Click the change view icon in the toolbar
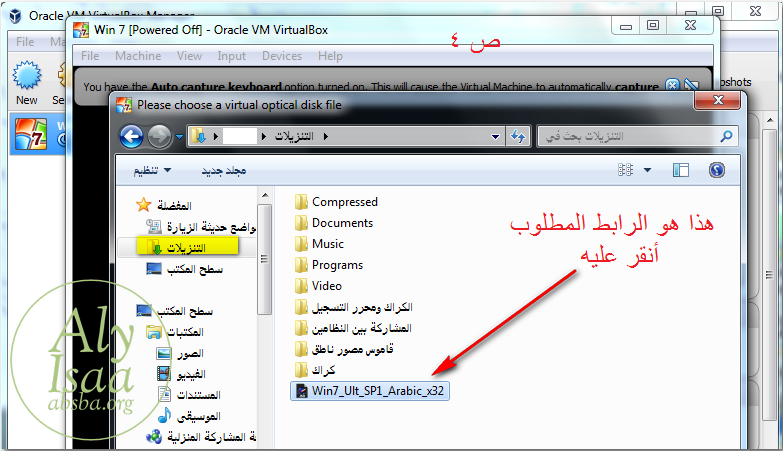Viewport: 783px width, 451px height. (x=625, y=170)
